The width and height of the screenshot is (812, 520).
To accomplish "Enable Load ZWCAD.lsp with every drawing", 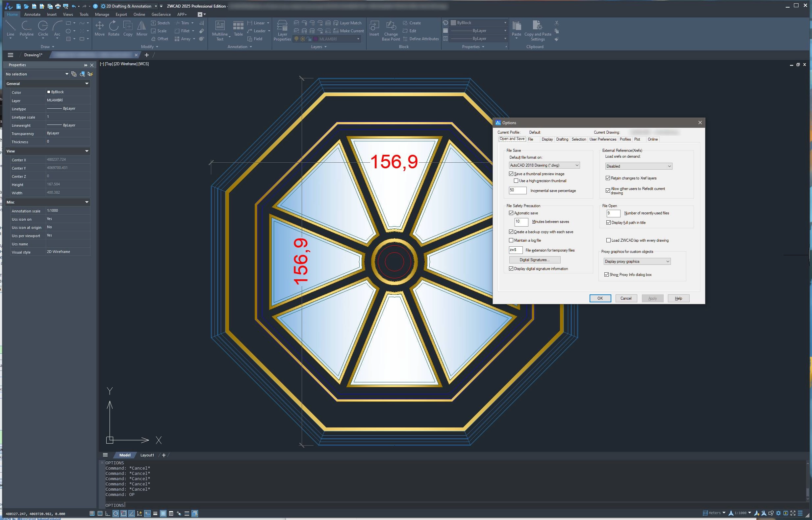I will click(x=609, y=240).
